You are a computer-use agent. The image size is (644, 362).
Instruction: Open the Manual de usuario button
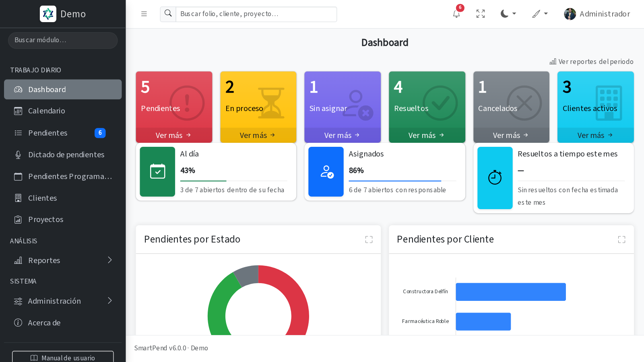63,357
